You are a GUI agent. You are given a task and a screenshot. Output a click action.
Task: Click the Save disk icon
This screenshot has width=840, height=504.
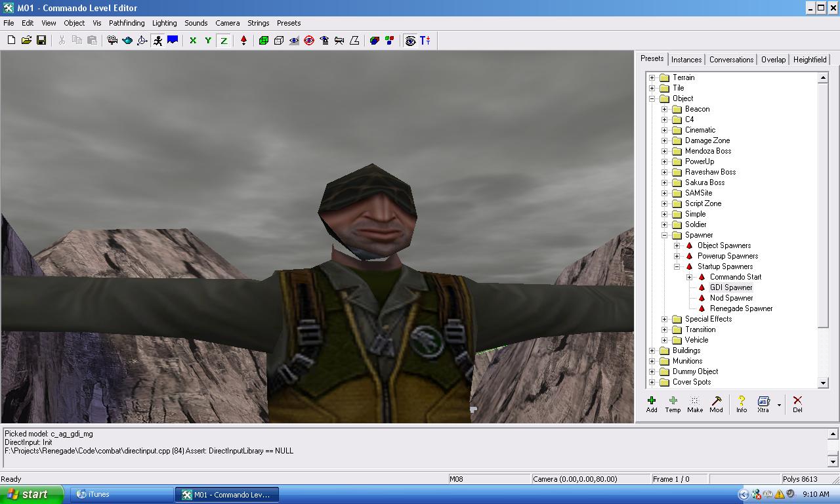pos(41,41)
